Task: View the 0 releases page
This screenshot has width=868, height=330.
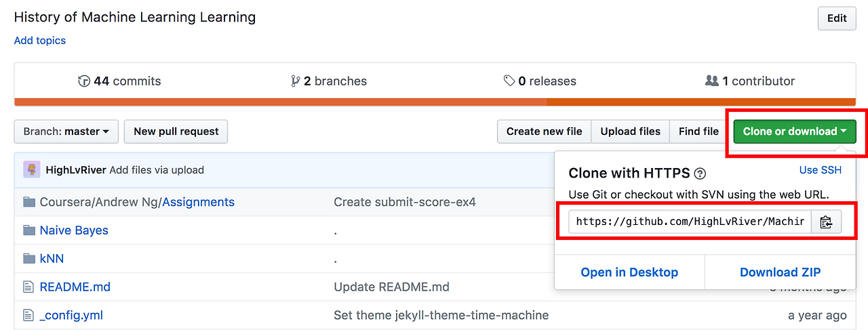Action: point(540,81)
